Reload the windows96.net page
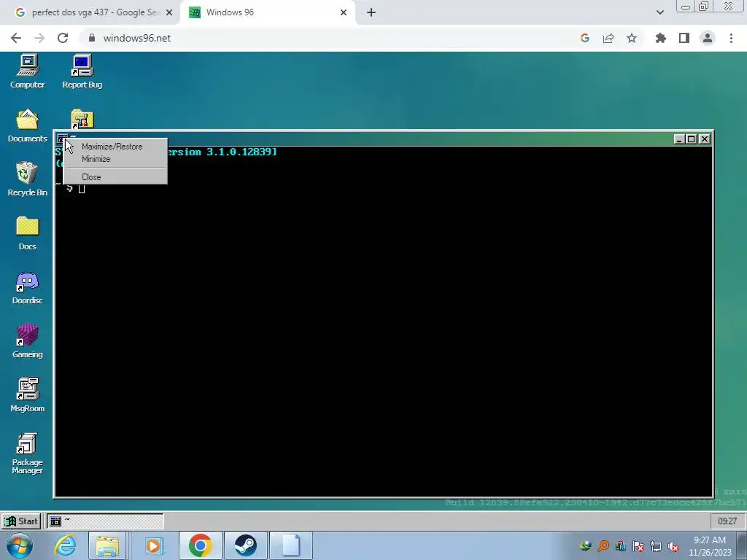The image size is (747, 560). tap(63, 38)
